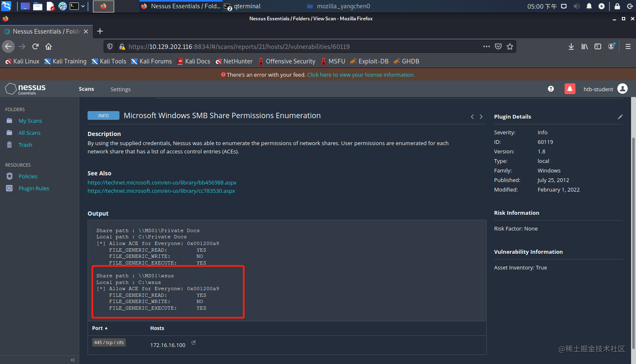Click the Plugin Details edit pencil icon

coord(620,117)
